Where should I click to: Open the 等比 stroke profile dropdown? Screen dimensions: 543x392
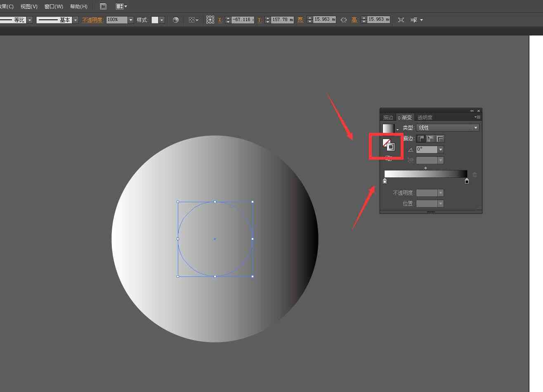click(x=30, y=20)
